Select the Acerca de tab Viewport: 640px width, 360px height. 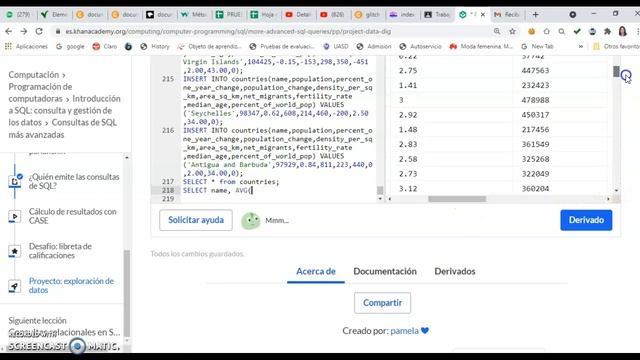click(x=316, y=271)
